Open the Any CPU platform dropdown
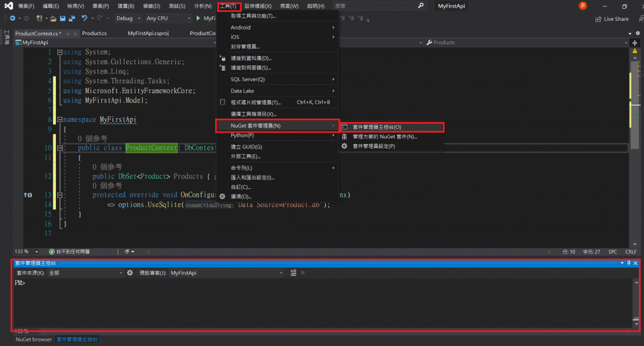Viewport: 644px width, 346px height. click(x=169, y=18)
